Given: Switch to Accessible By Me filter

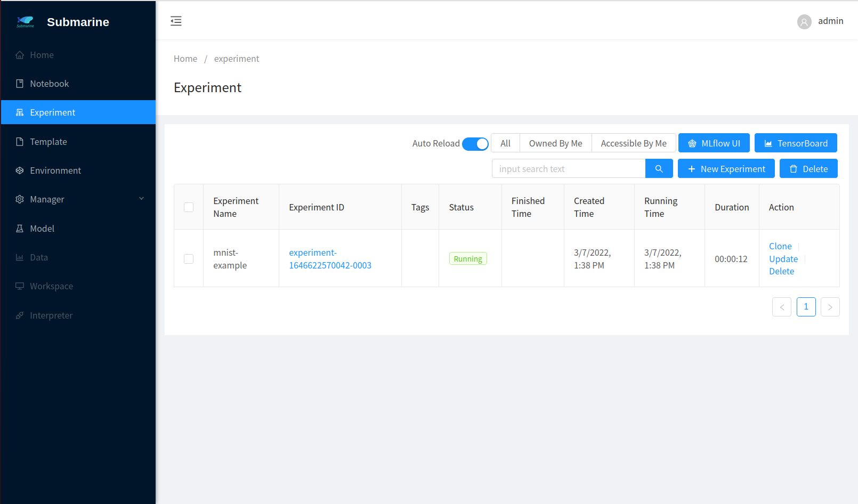Looking at the screenshot, I should click(633, 143).
